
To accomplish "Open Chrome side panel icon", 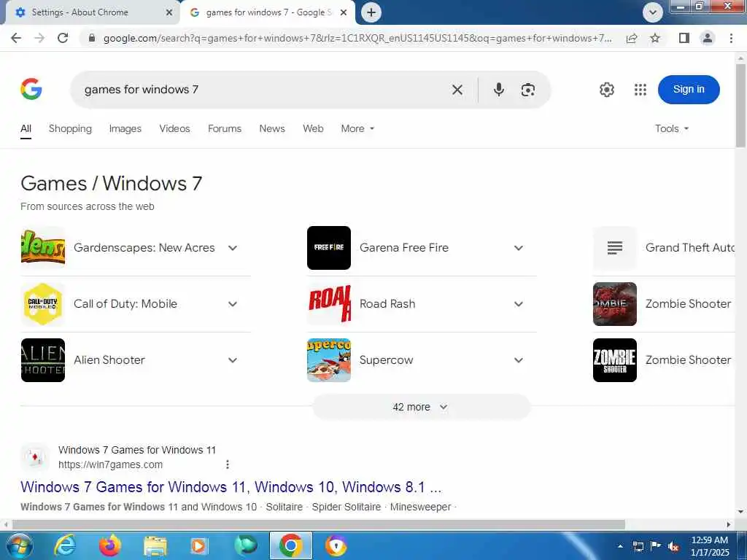I will pyautogui.click(x=684, y=38).
